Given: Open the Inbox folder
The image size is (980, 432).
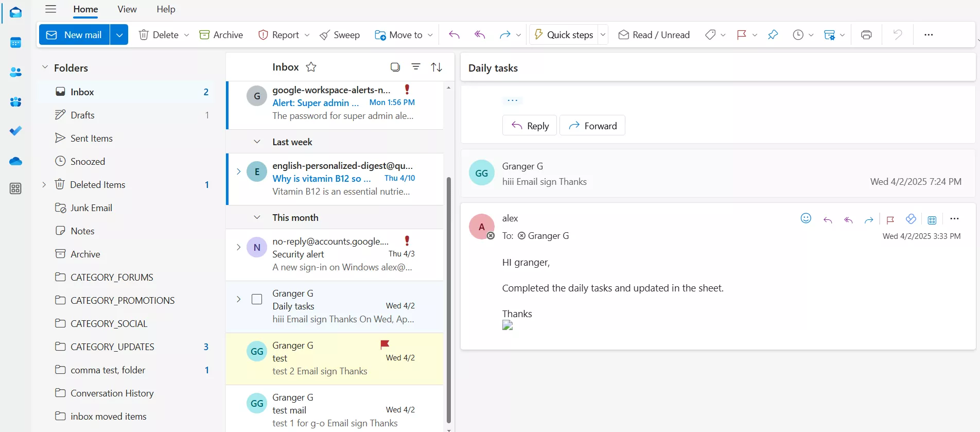Looking at the screenshot, I should 128,92.
